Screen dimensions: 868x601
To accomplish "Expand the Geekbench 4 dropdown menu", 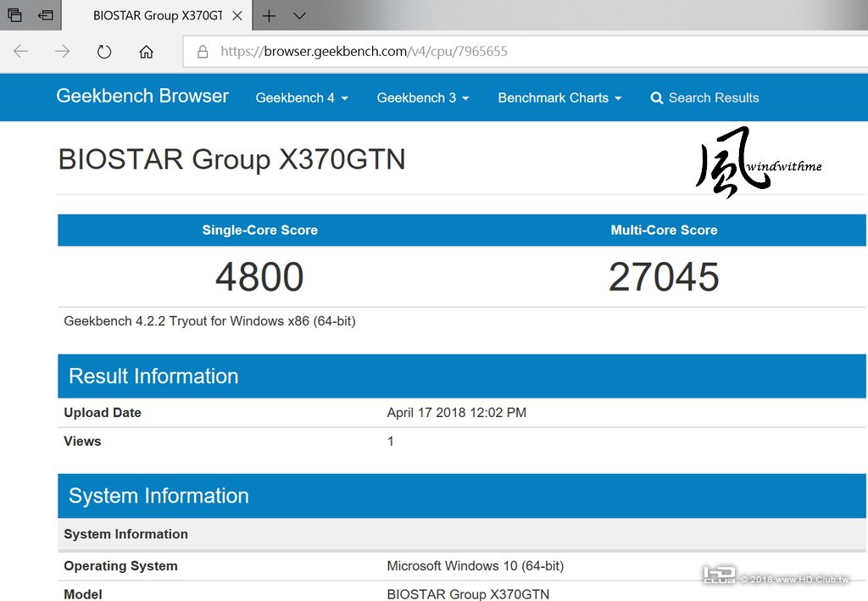I will pyautogui.click(x=302, y=98).
